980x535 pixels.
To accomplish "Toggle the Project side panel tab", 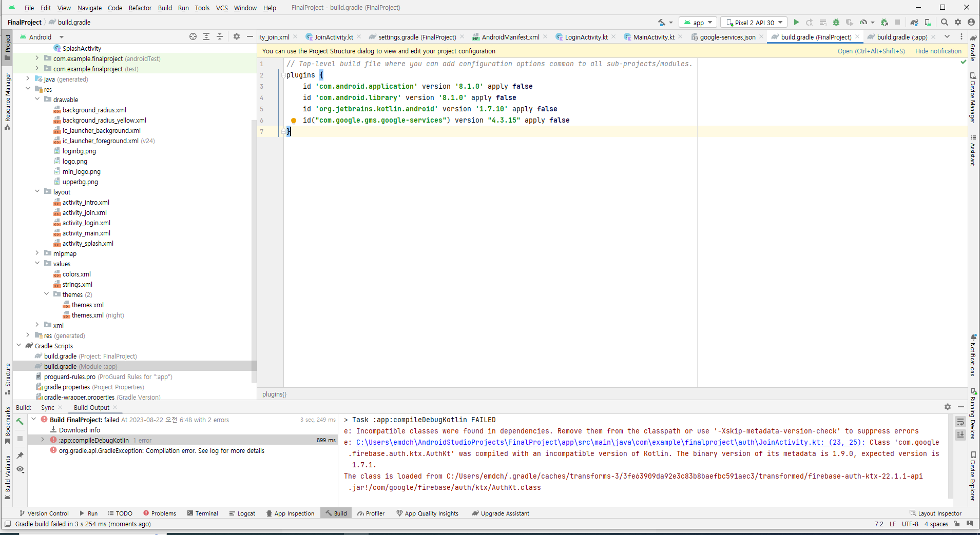I will tap(7, 47).
